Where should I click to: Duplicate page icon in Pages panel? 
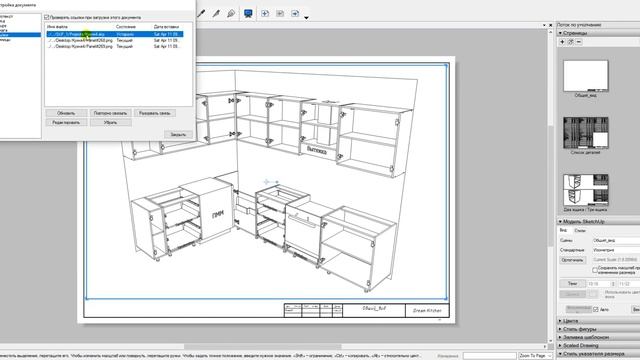pyautogui.click(x=571, y=42)
